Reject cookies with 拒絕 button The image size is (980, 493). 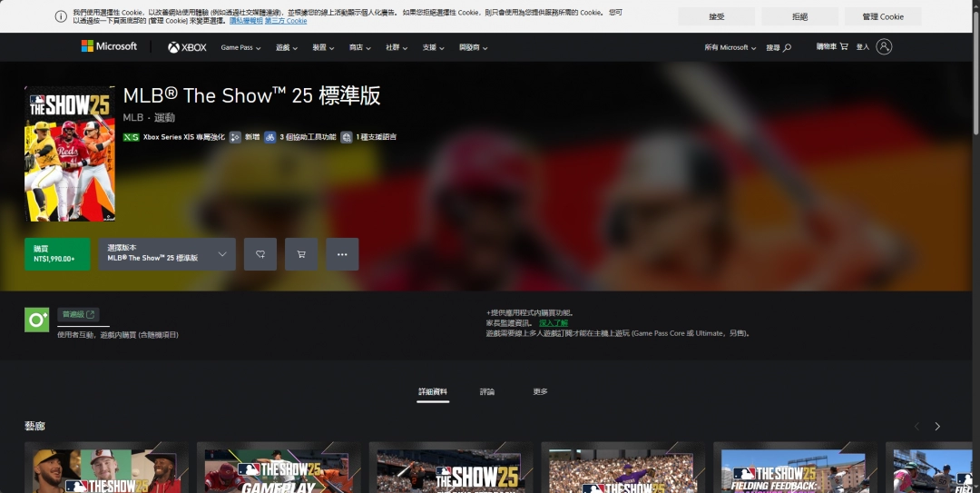800,17
